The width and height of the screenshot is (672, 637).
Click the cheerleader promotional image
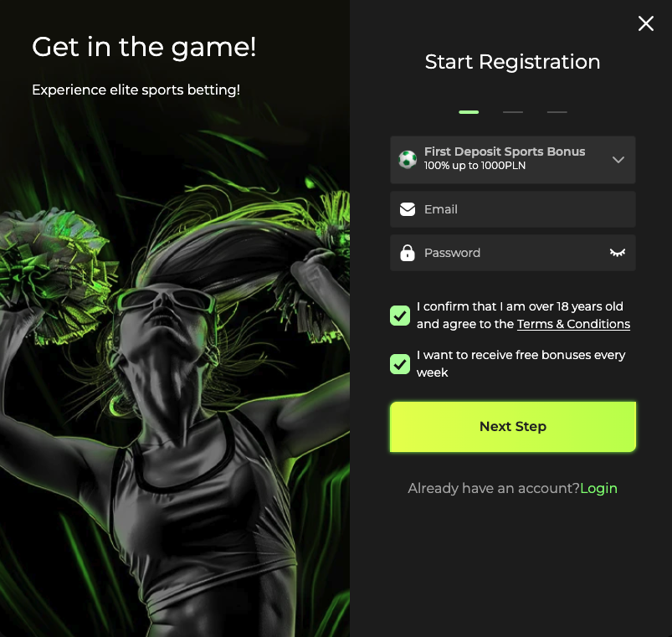(x=175, y=364)
